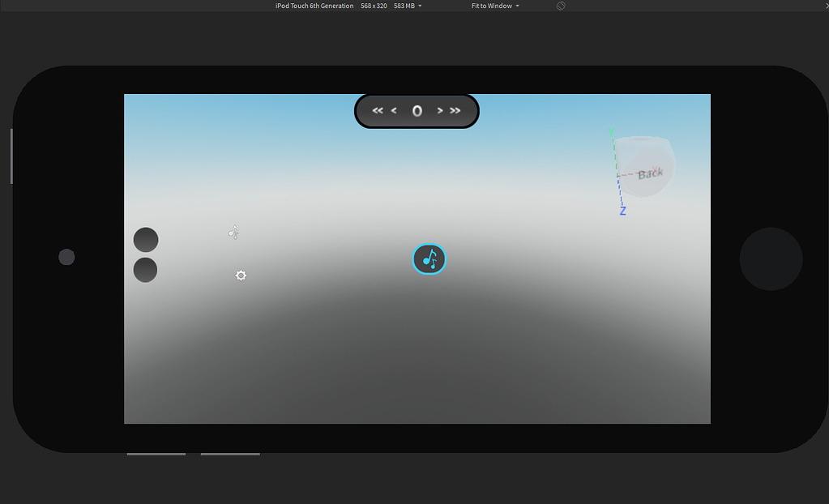The image size is (829, 504).
Task: Fast-forward using the double right arrow
Action: pos(455,110)
